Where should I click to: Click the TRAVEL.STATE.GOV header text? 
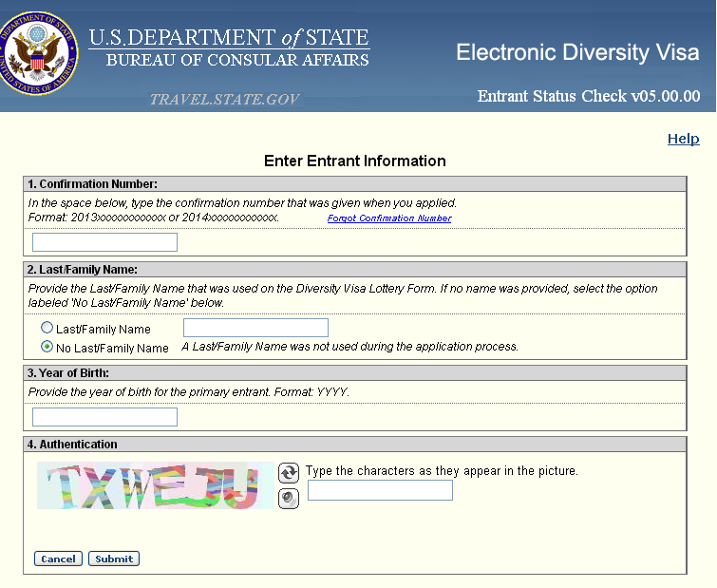pyautogui.click(x=224, y=99)
